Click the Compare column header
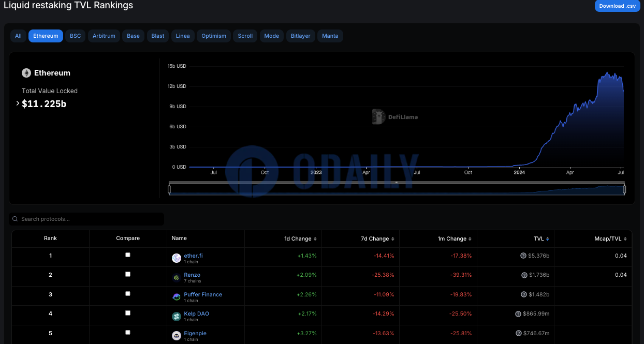The height and width of the screenshot is (344, 644). (128, 238)
